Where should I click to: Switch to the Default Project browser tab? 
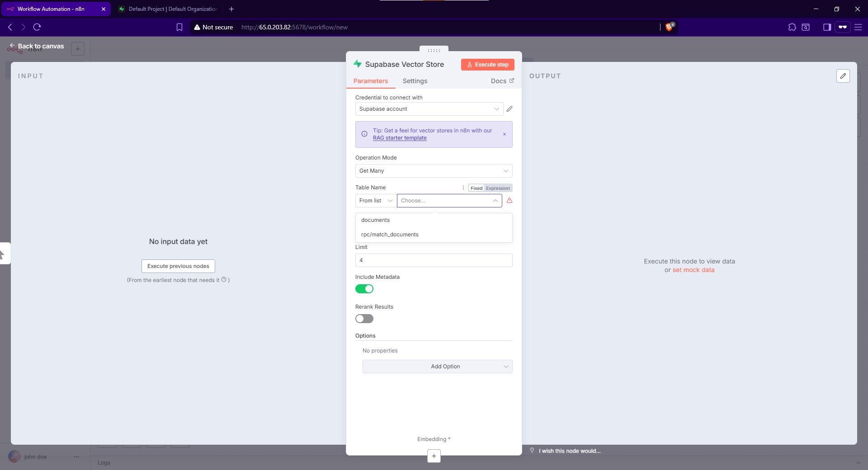(168, 9)
